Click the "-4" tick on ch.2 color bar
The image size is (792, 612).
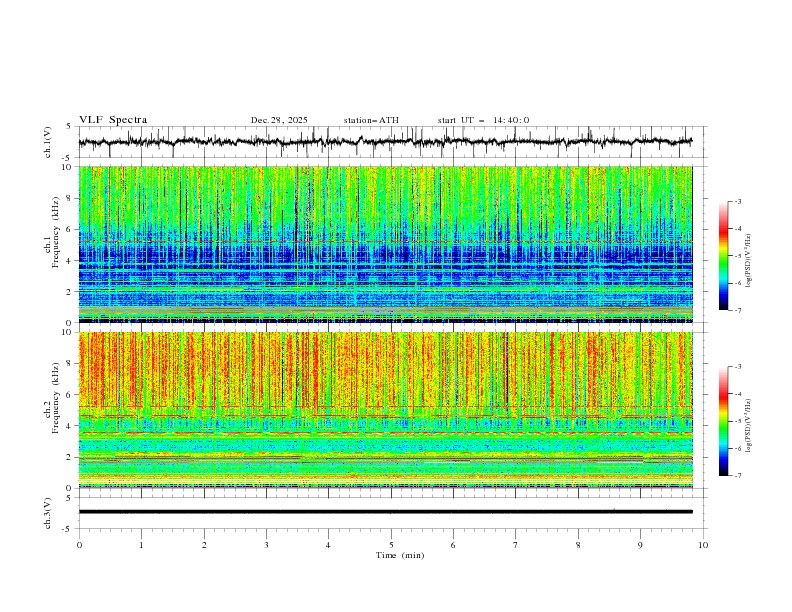tap(738, 394)
